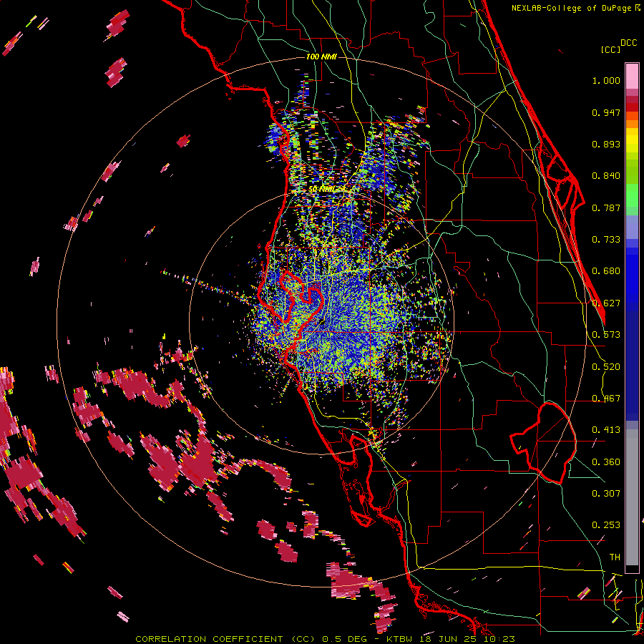Viewport: 644px width, 644px height.
Task: Select the 0.307 scale value
Action: point(606,494)
